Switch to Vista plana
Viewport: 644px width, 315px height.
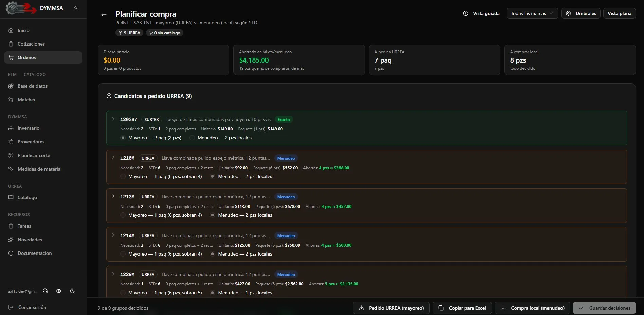point(619,13)
